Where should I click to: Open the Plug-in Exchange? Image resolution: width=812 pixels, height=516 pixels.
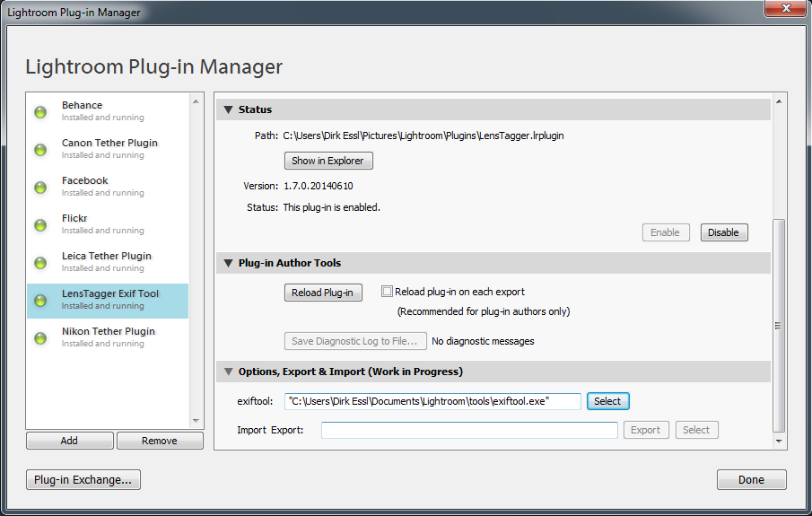point(83,480)
